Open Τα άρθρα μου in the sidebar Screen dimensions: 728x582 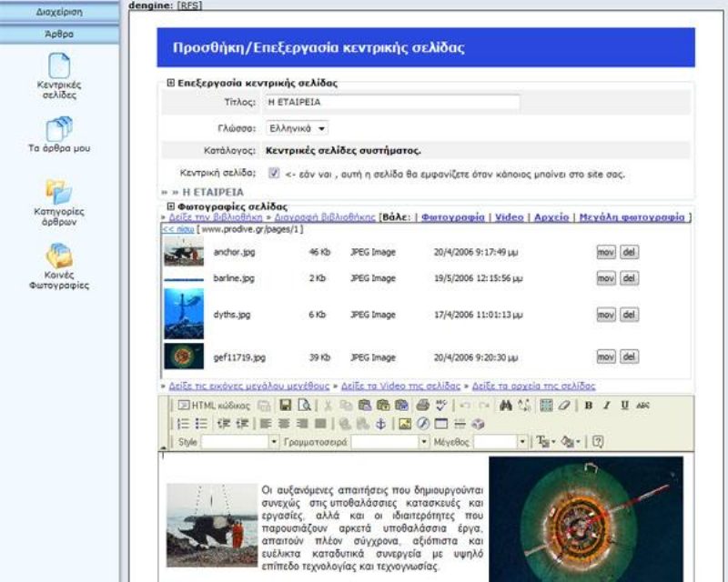pos(59,135)
